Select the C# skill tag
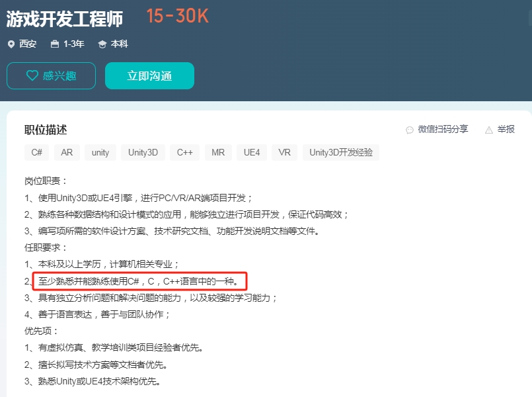Screen dimensions: 532x397 36,152
